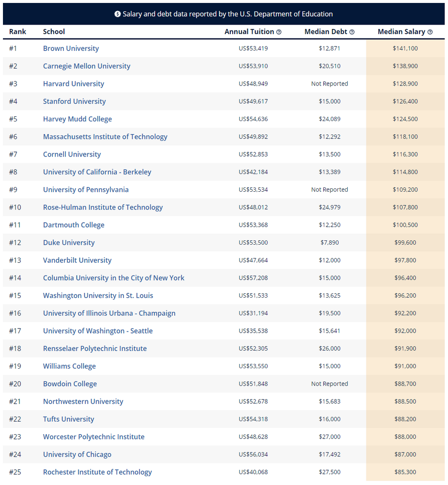Click the $96,200 salary value
The width and height of the screenshot is (448, 485).
(405, 295)
